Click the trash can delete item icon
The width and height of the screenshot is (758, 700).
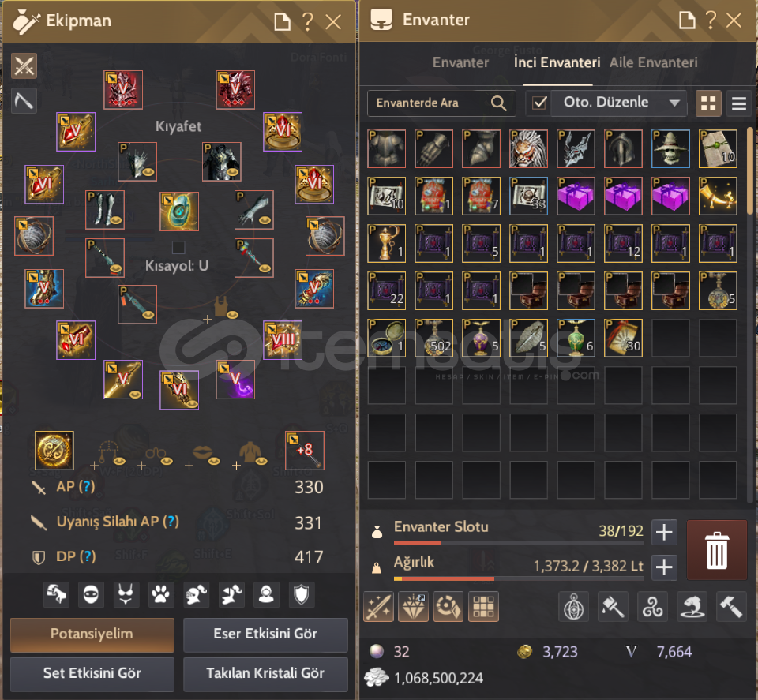(716, 550)
